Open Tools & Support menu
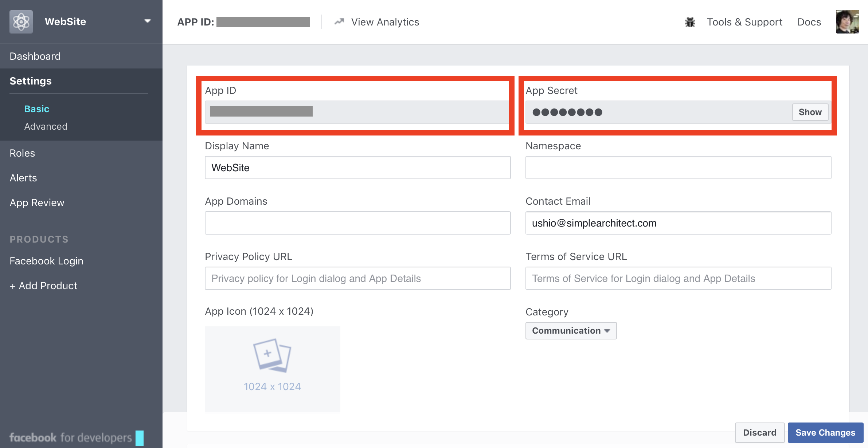 (744, 22)
